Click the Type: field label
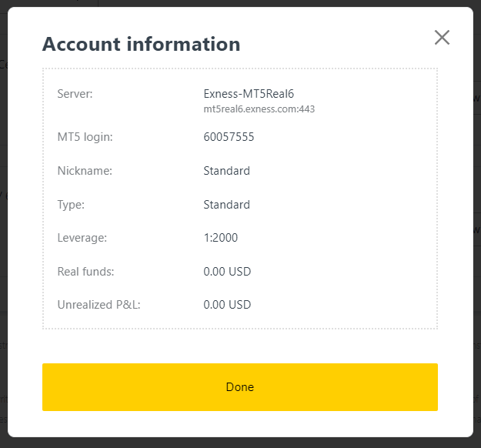481x448 pixels. tap(71, 205)
